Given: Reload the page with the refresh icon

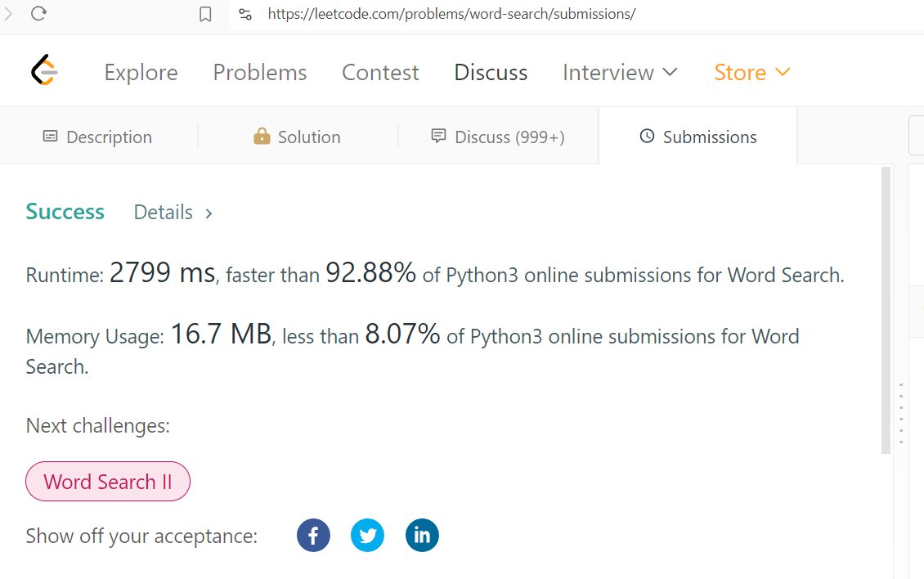Looking at the screenshot, I should [38, 14].
